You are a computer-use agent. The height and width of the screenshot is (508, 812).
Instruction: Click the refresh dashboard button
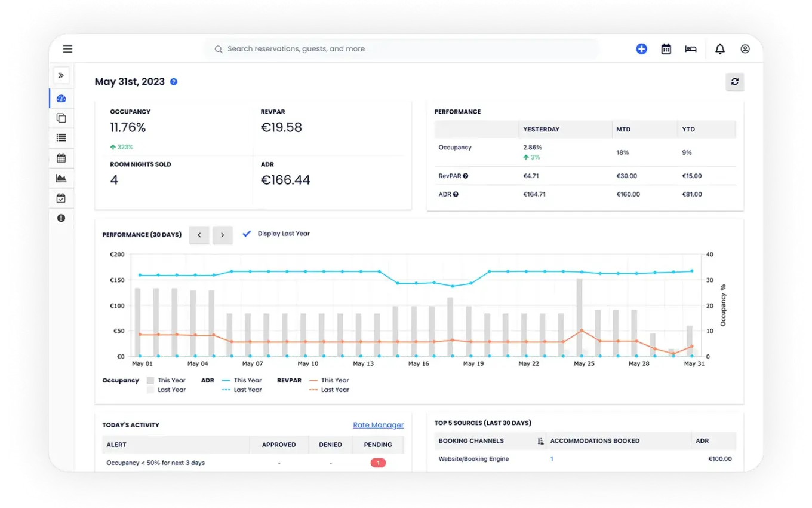point(734,82)
